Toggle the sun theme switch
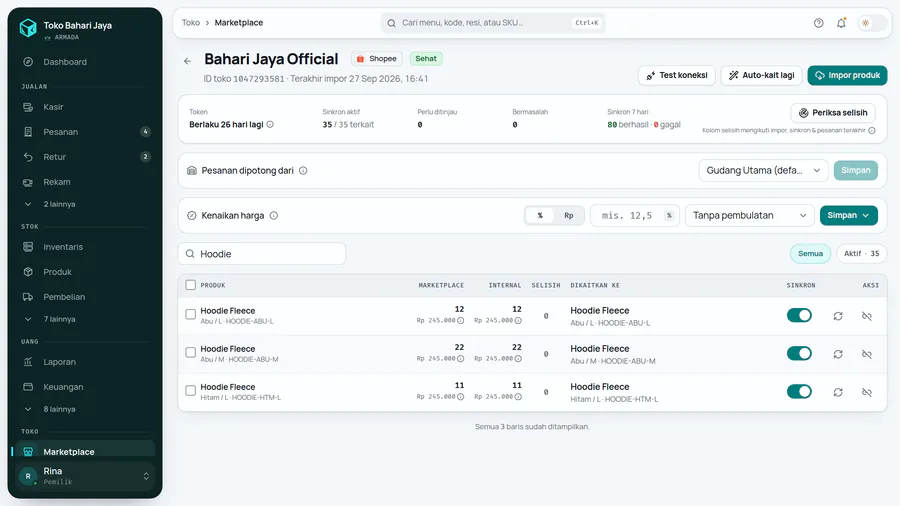 pos(871,23)
